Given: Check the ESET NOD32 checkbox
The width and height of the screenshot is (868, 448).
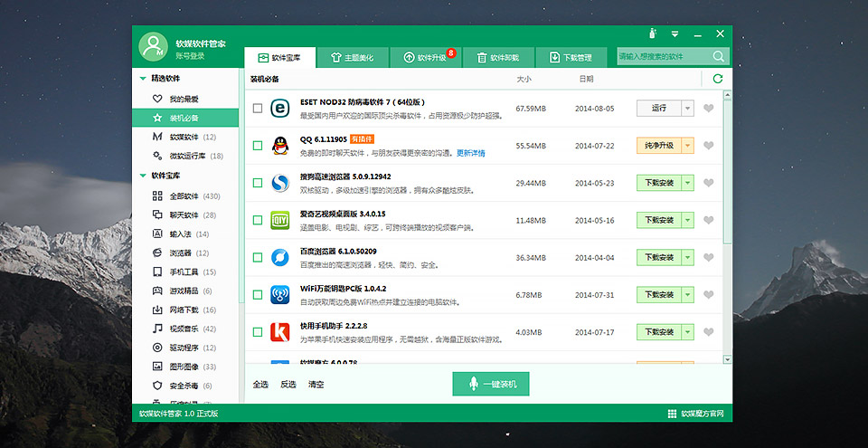Looking at the screenshot, I should point(258,108).
